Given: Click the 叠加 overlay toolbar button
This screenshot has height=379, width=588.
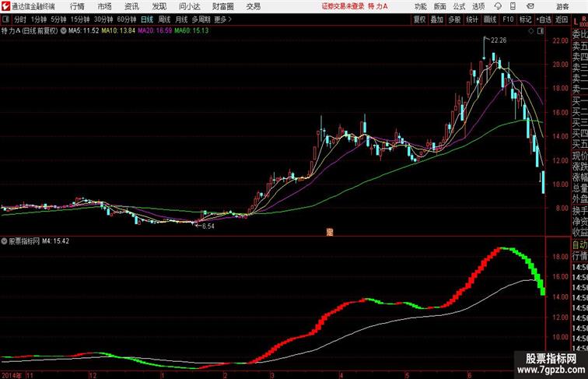Looking at the screenshot, I should coord(437,19).
